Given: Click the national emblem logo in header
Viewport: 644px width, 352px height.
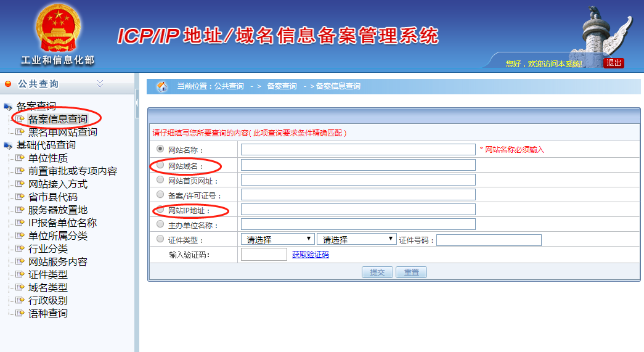Looking at the screenshot, I should [x=58, y=28].
